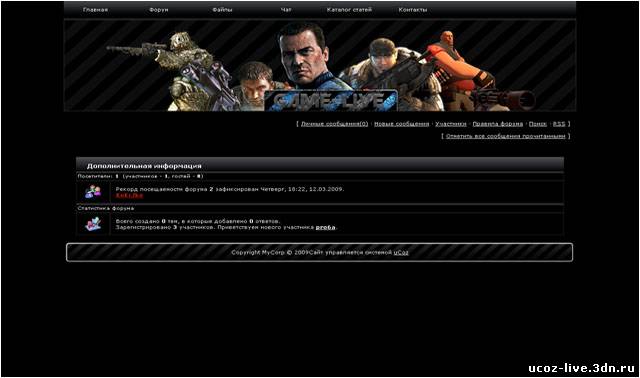Open the Форум menu item
The image size is (640, 378).
pyautogui.click(x=159, y=9)
